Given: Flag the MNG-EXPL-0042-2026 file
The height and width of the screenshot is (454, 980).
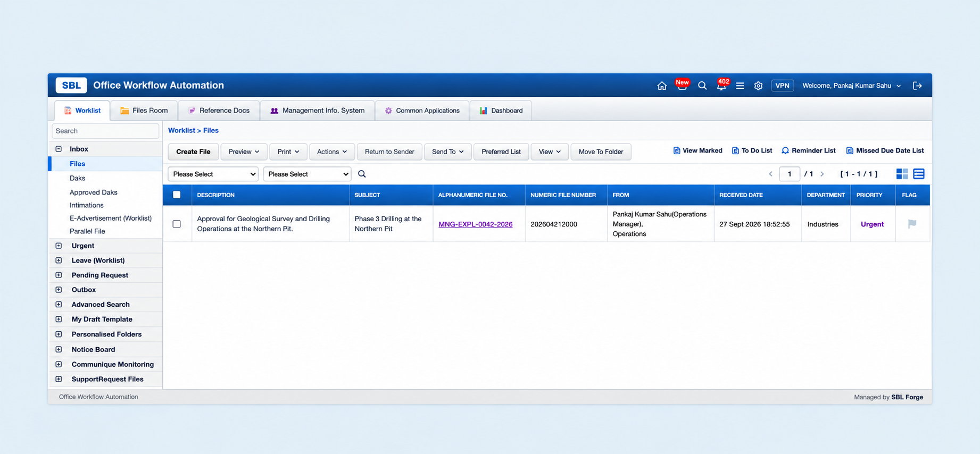Looking at the screenshot, I should pyautogui.click(x=912, y=224).
